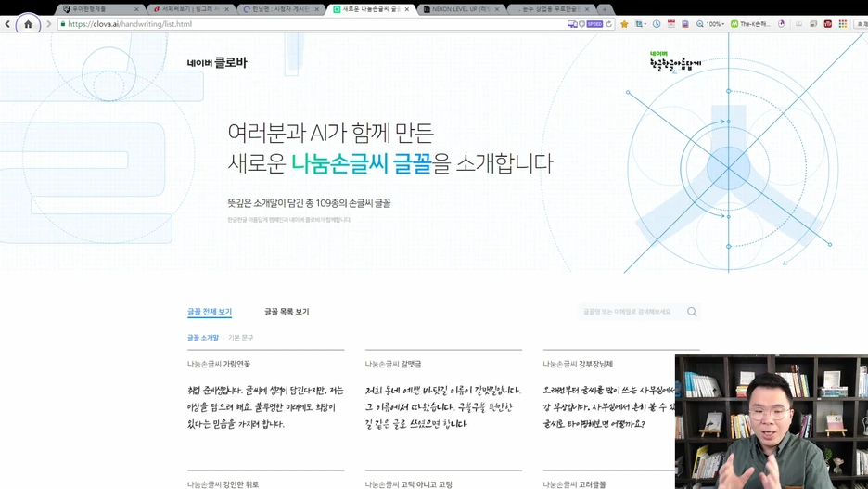Click the purple save disk icon
Viewport: 868px width, 489px height.
tap(685, 24)
